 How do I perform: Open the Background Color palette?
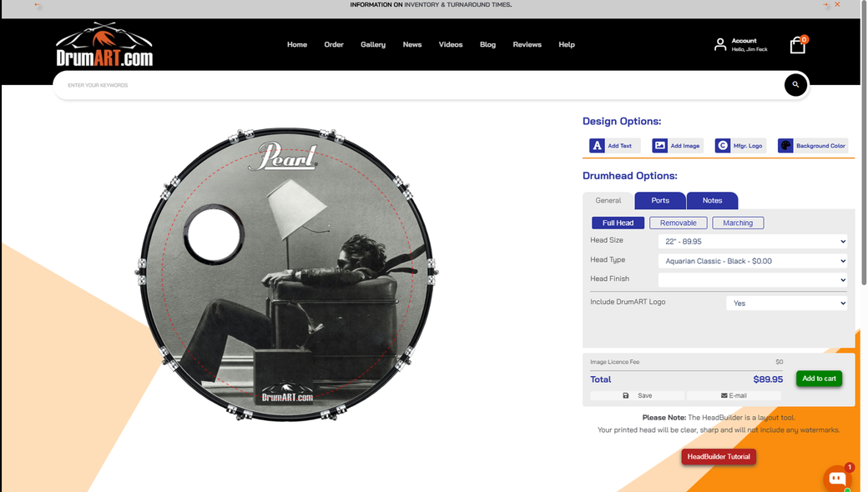pos(785,146)
